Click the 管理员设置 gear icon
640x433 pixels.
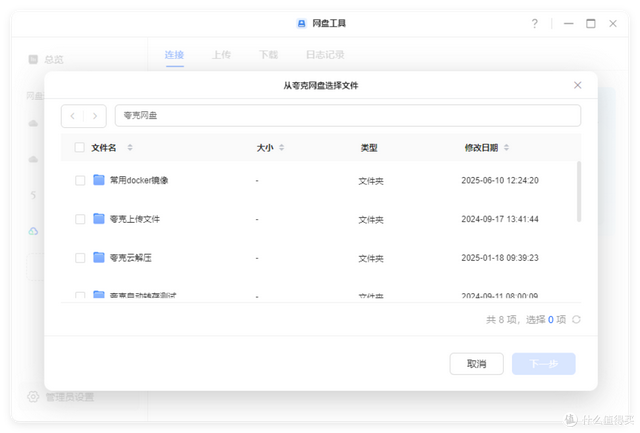pos(33,397)
